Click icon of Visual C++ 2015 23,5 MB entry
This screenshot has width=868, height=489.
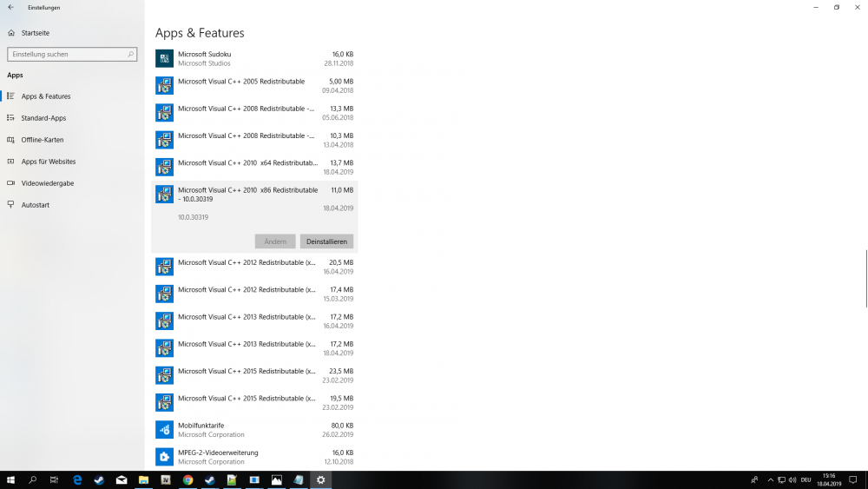tap(164, 375)
